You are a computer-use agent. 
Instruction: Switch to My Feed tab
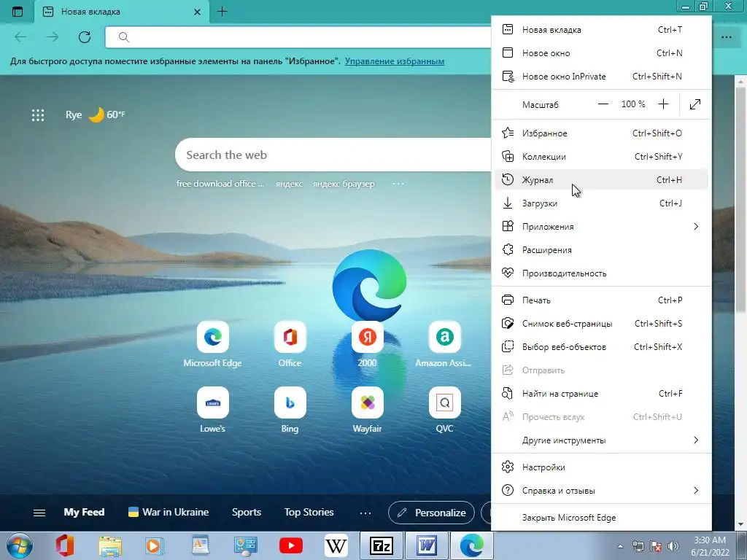pos(84,513)
